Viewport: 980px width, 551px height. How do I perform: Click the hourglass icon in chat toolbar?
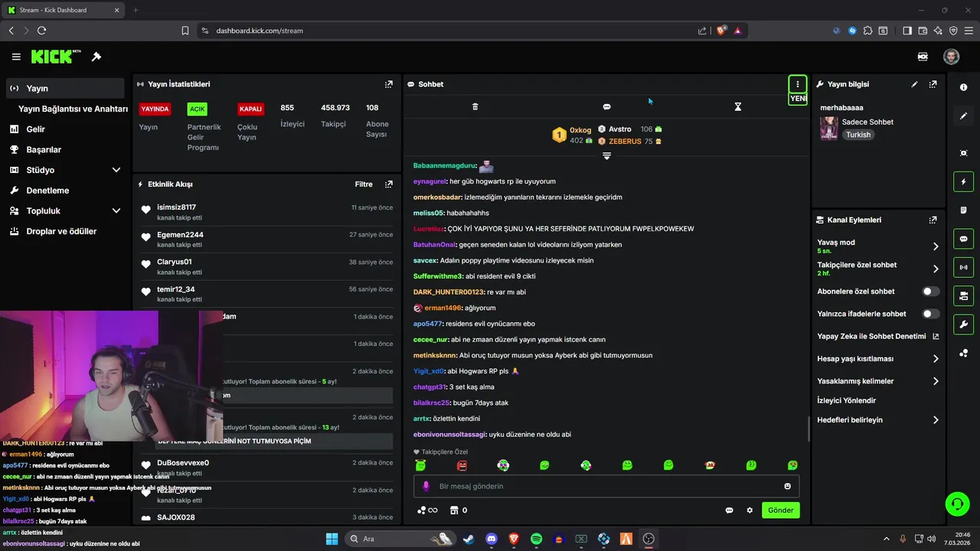(x=738, y=107)
